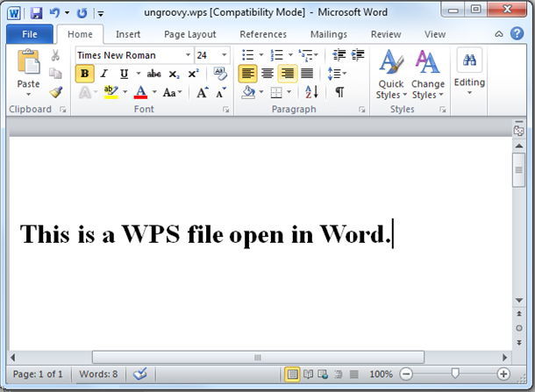Click the Select Browse Object circle
This screenshot has height=392, width=535.
[519, 328]
